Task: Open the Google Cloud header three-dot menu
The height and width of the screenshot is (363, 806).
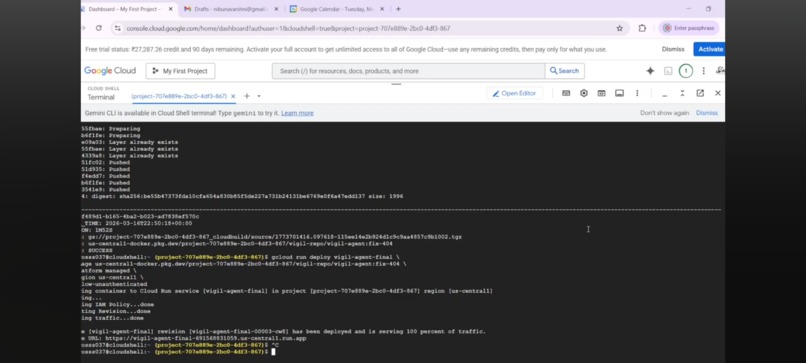Action: pos(703,71)
